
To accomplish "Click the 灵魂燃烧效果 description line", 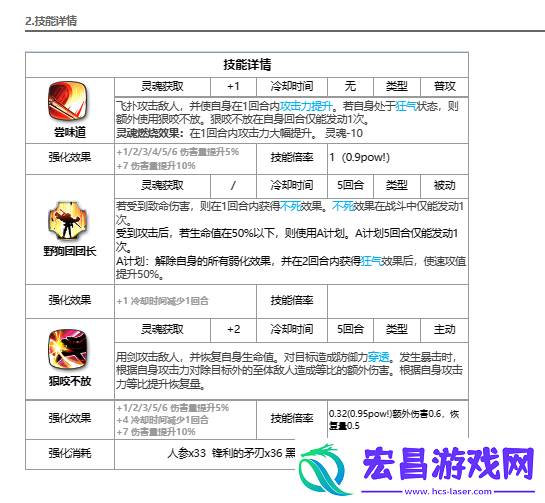I will click(239, 133).
